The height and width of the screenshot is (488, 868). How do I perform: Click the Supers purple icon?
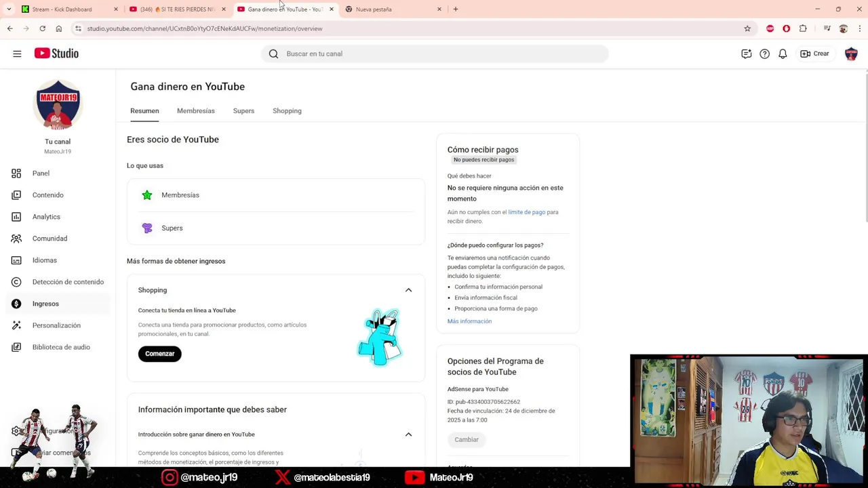click(147, 228)
